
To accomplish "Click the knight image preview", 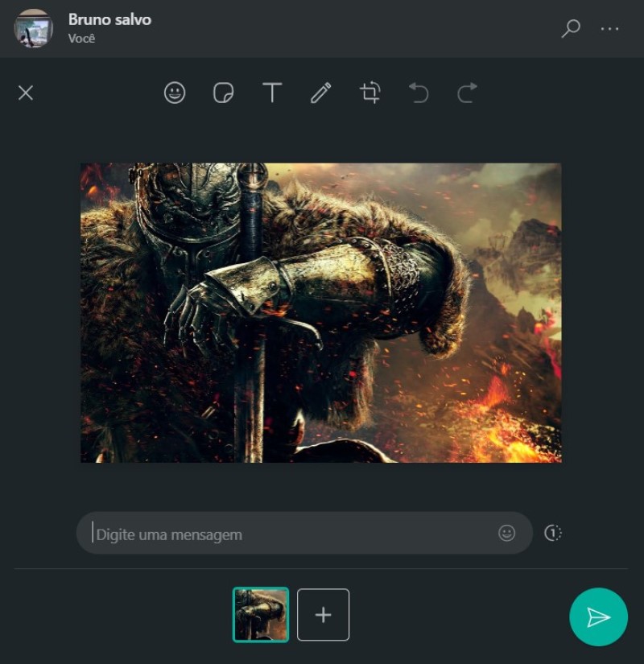I will tap(321, 312).
